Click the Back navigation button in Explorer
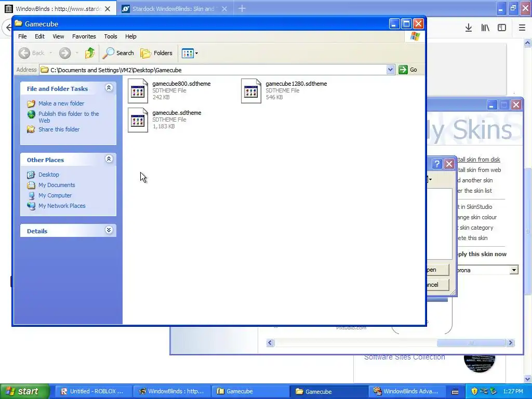 pos(32,53)
